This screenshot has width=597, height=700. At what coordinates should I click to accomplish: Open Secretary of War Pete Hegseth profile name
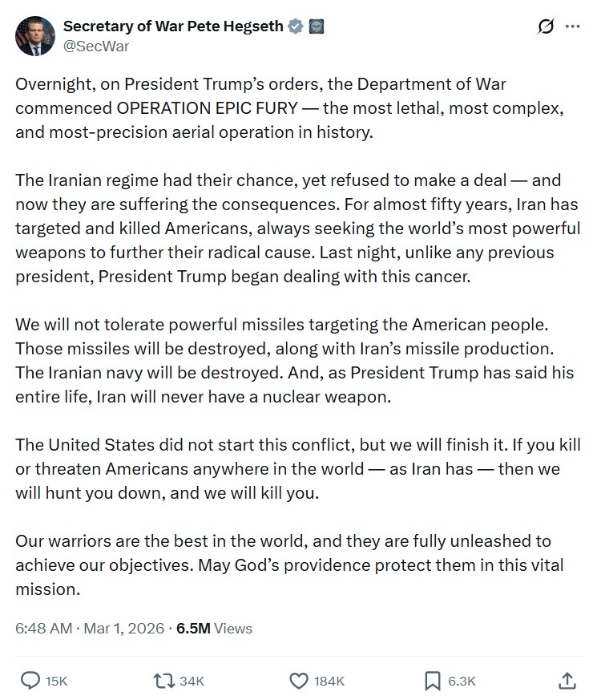[172, 26]
